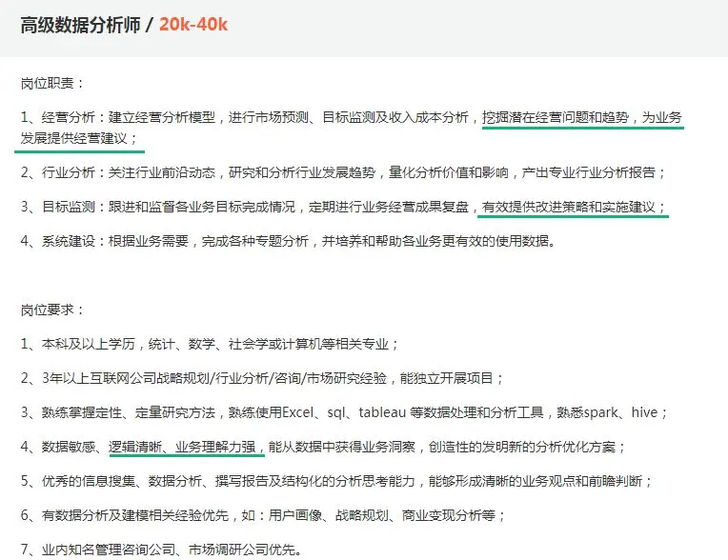Click the line starting 3、目标监测
728x560 pixels.
coord(343,207)
